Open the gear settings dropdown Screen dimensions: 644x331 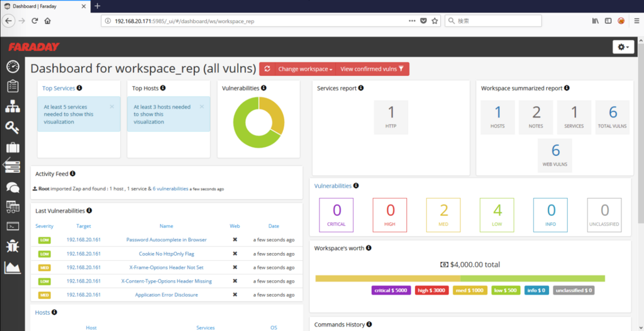pos(623,47)
